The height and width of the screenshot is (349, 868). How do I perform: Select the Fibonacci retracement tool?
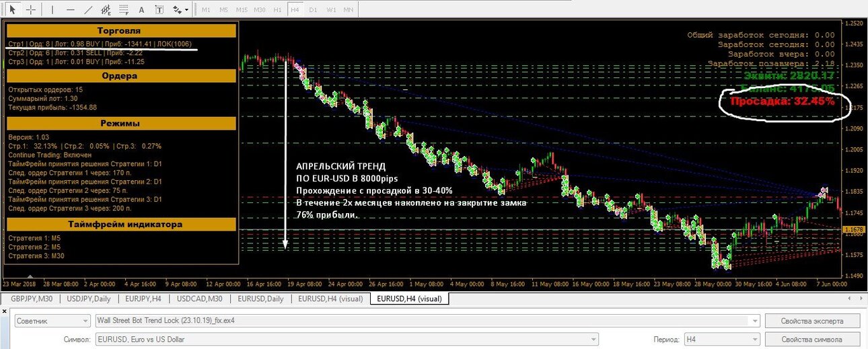coord(123,10)
